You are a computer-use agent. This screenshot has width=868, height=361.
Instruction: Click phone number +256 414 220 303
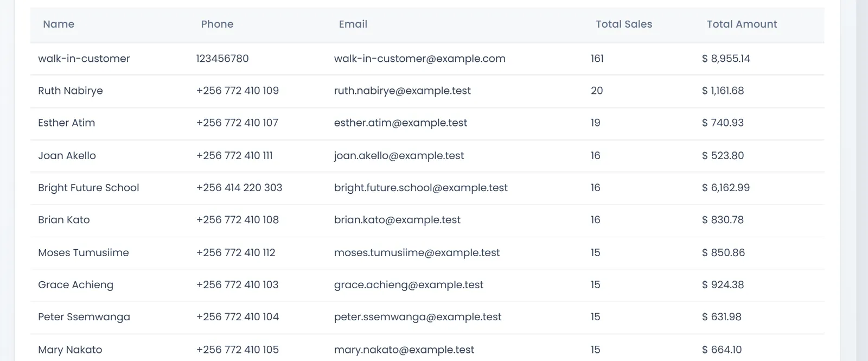239,187
